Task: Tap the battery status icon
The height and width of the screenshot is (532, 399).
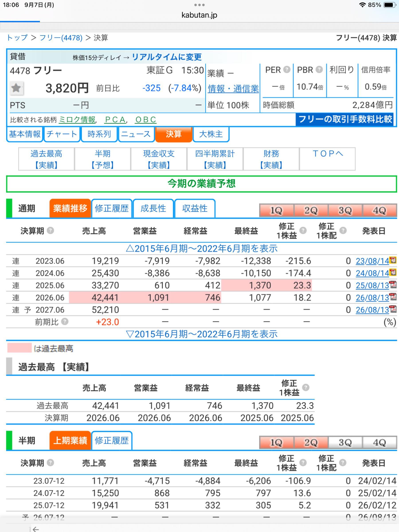Action: (x=390, y=5)
